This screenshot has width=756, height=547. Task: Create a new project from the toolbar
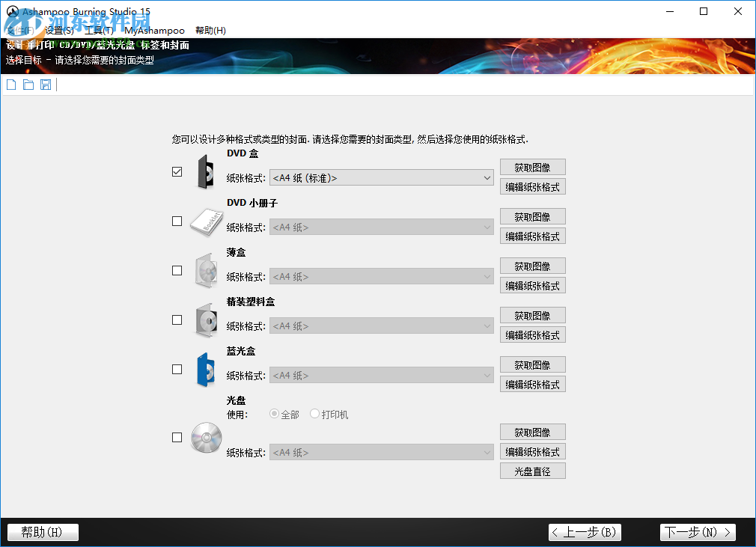[10, 85]
